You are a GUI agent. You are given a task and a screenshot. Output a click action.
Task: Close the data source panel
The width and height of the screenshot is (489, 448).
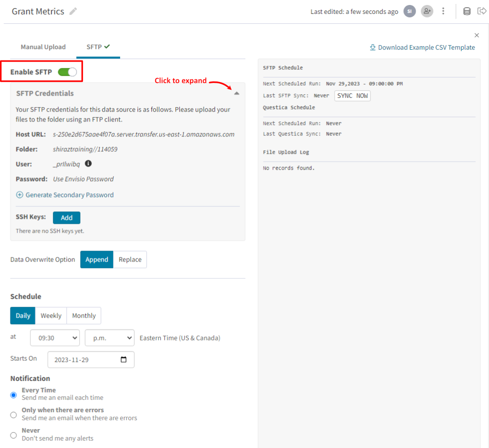[x=476, y=35]
